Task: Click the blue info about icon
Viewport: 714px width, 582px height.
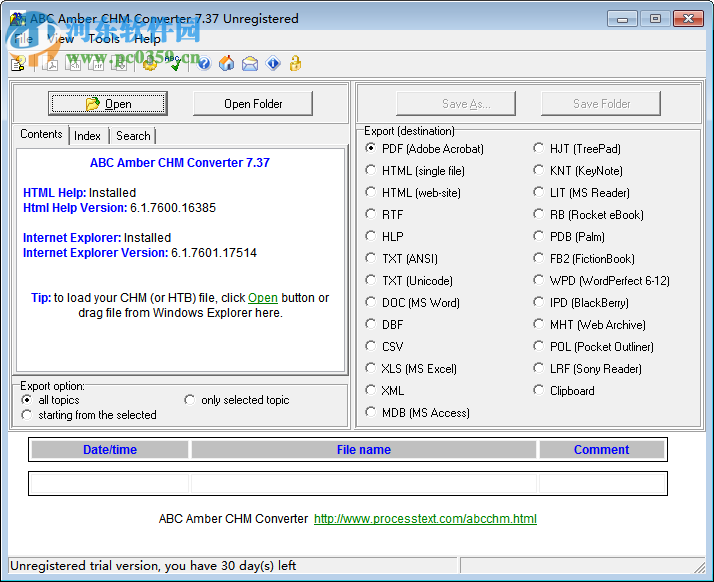Action: (273, 64)
